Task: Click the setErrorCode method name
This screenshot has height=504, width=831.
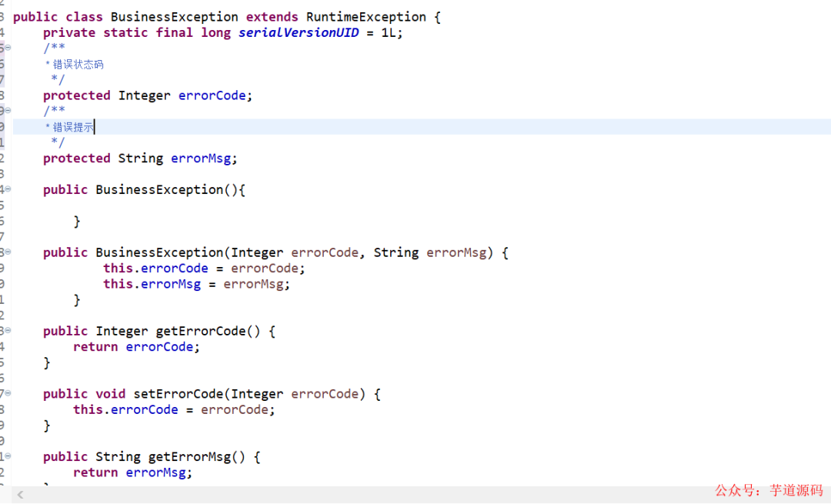Action: point(179,394)
